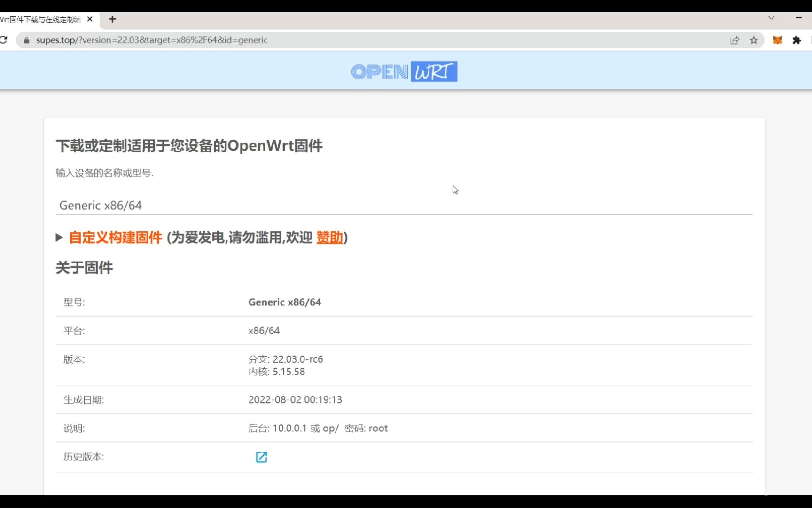Image resolution: width=812 pixels, height=508 pixels.
Task: Click the address bar URL supes.top
Action: (x=152, y=40)
